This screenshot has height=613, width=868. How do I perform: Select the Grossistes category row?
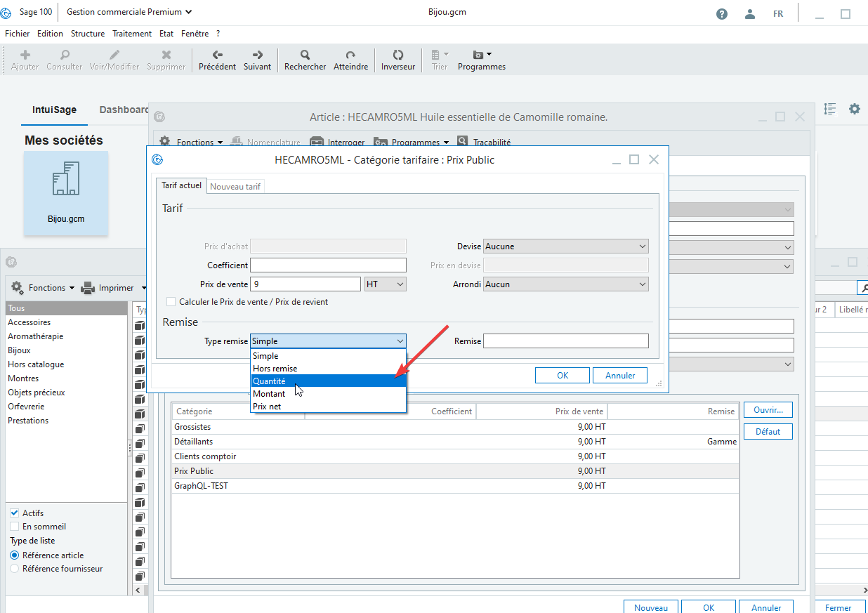coord(456,427)
